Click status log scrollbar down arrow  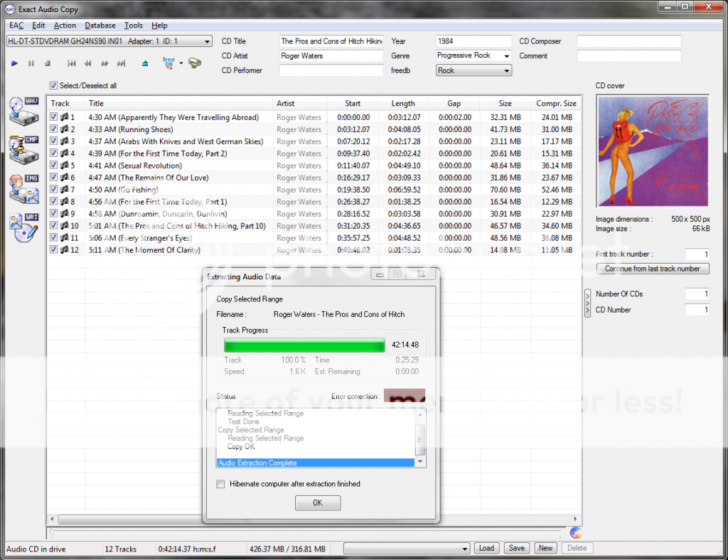point(420,462)
